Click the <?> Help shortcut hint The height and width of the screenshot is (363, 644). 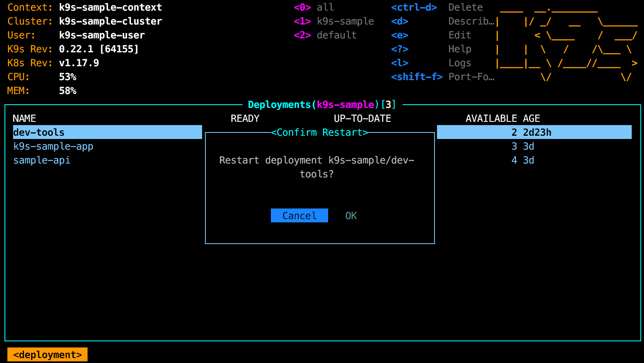click(431, 49)
